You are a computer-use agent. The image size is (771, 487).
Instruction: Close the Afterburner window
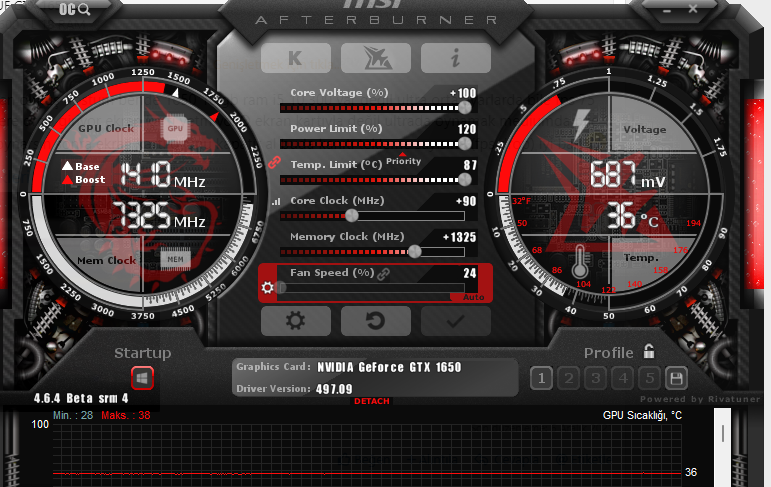[693, 9]
